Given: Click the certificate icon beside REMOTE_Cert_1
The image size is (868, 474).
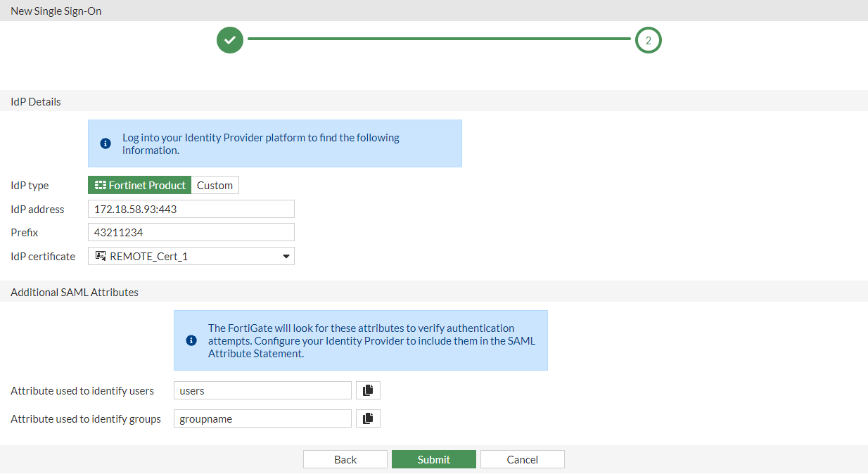Looking at the screenshot, I should [100, 256].
